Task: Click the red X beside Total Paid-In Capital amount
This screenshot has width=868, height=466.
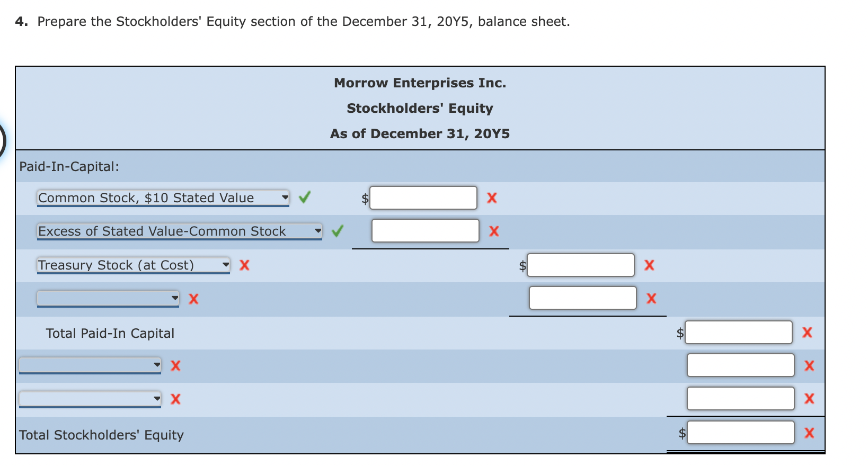Action: (x=808, y=333)
